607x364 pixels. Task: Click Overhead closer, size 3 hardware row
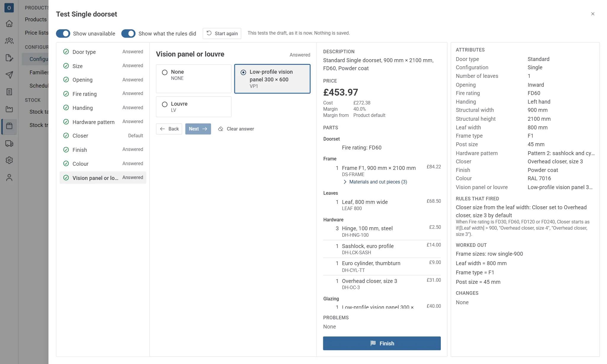(382, 284)
